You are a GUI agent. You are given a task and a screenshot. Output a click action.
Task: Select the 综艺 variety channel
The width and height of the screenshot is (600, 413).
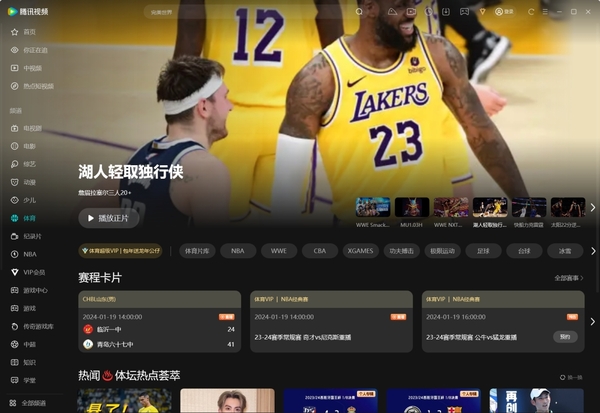point(23,164)
